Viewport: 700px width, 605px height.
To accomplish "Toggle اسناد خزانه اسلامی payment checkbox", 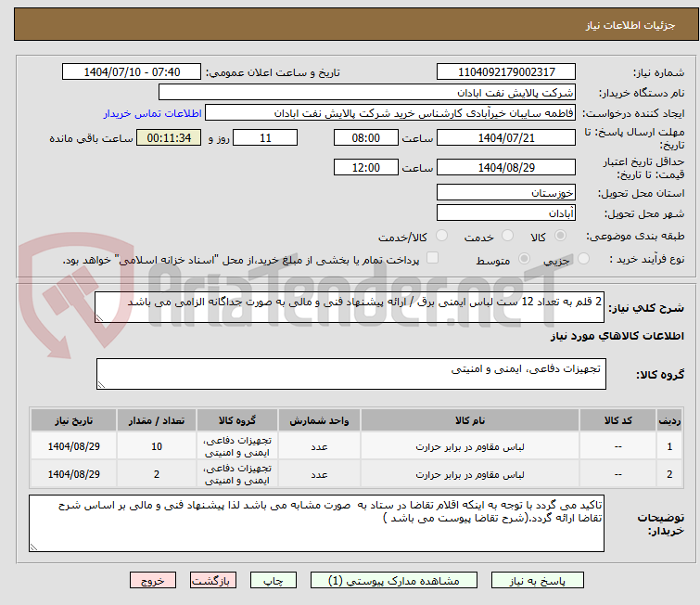I will tap(432, 258).
